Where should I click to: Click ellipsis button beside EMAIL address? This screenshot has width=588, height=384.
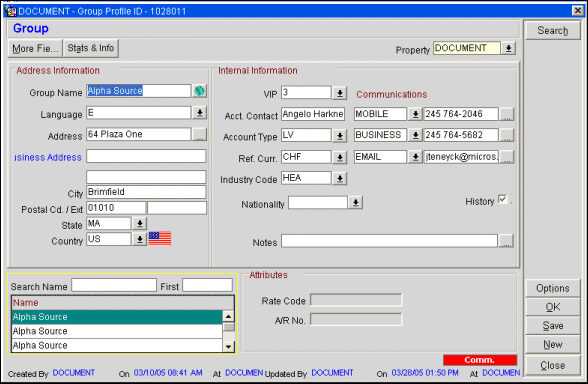pyautogui.click(x=507, y=157)
